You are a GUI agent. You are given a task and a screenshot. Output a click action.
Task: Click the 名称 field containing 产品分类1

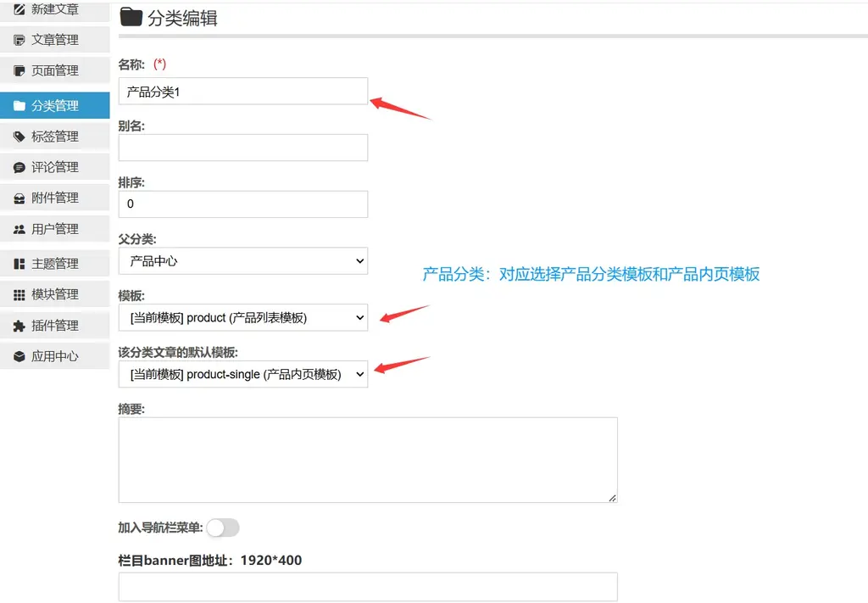(243, 91)
